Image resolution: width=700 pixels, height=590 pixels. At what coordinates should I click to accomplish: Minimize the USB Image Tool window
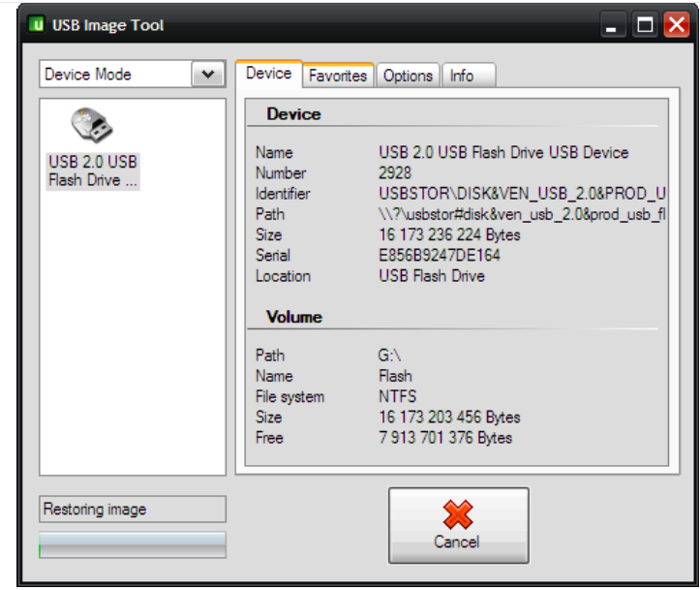(612, 26)
